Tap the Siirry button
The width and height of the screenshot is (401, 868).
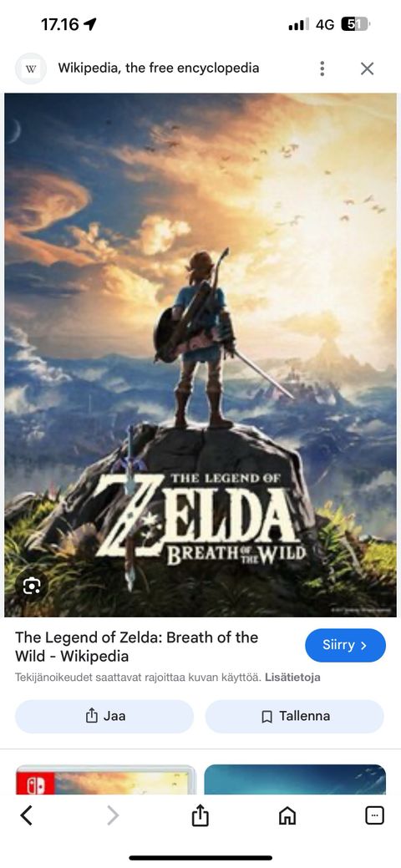345,646
